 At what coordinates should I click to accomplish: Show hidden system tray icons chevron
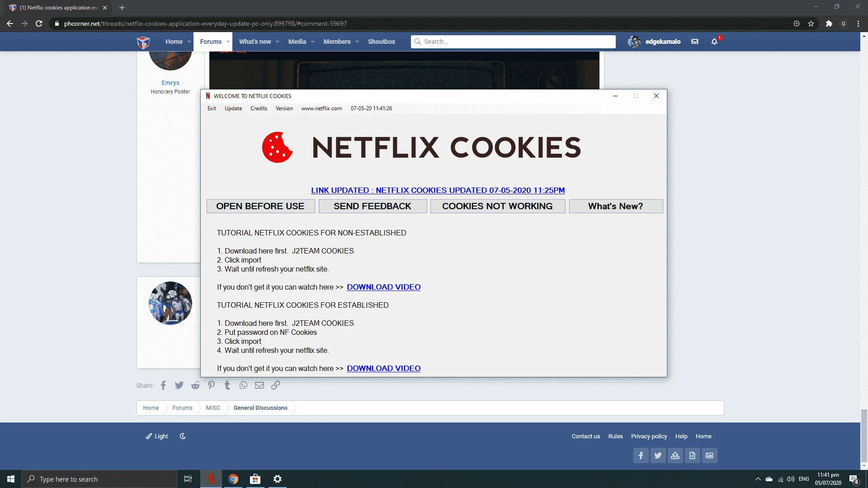pyautogui.click(x=758, y=479)
